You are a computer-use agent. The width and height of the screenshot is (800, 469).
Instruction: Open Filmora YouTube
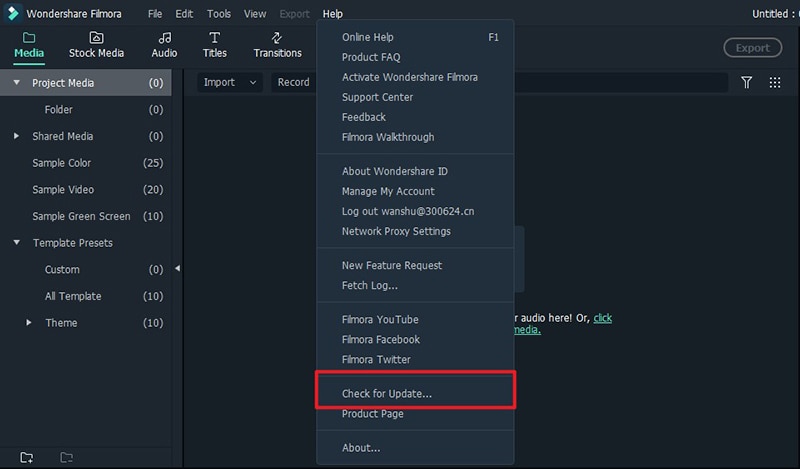point(415,319)
